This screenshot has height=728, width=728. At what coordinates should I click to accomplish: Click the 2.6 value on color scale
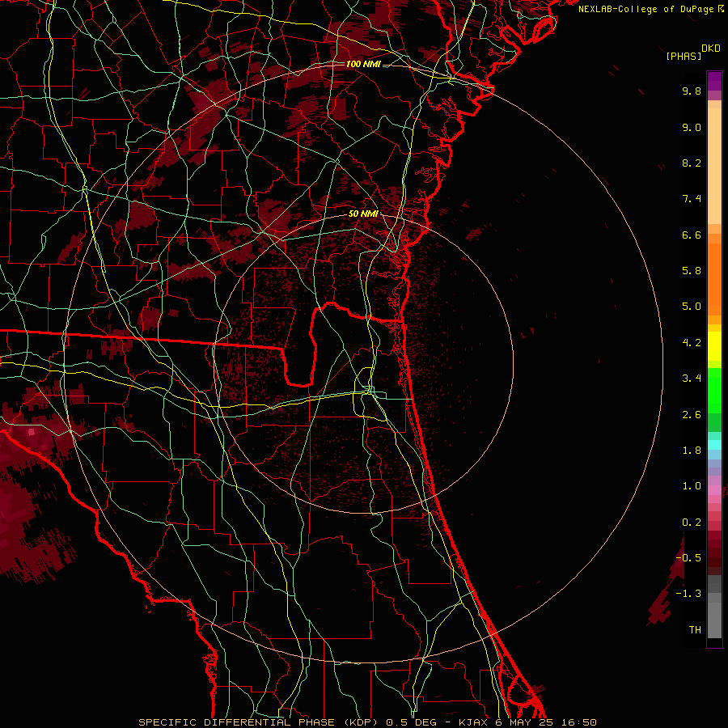pos(692,415)
